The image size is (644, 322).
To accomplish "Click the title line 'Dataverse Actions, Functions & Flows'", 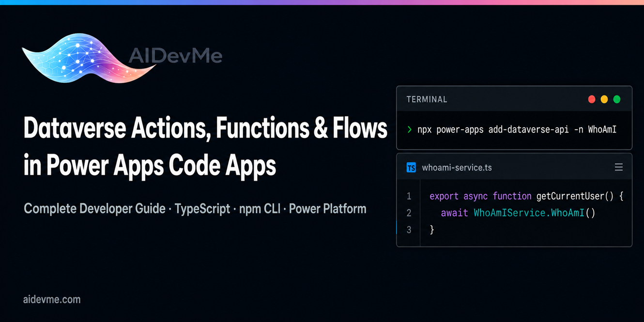I will (205, 129).
